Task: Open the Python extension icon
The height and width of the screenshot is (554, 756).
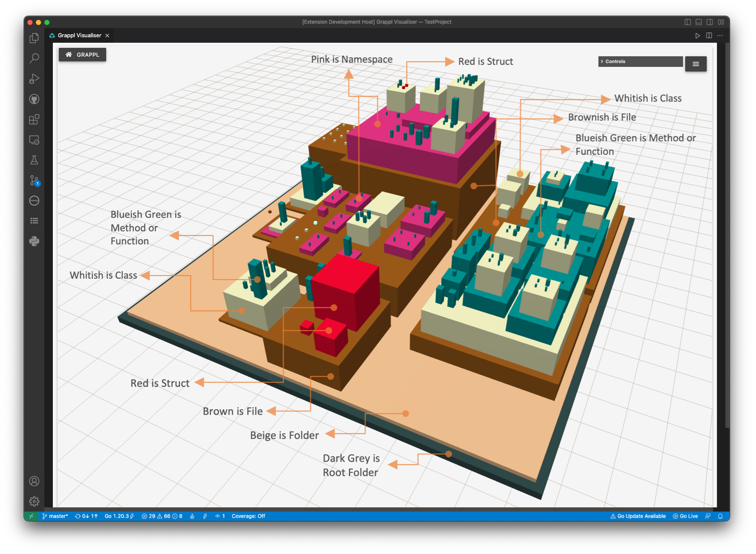Action: [34, 241]
